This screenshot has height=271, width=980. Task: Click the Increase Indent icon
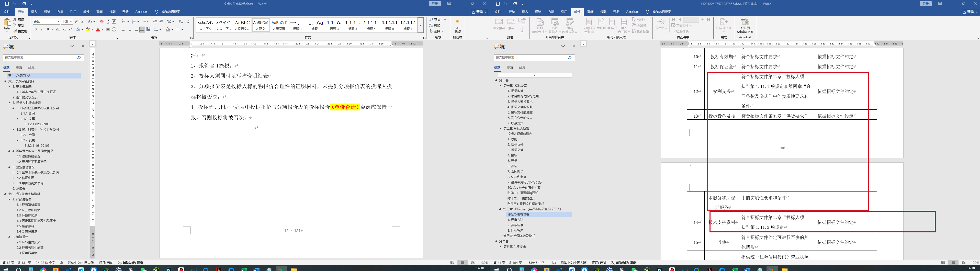pos(161,22)
